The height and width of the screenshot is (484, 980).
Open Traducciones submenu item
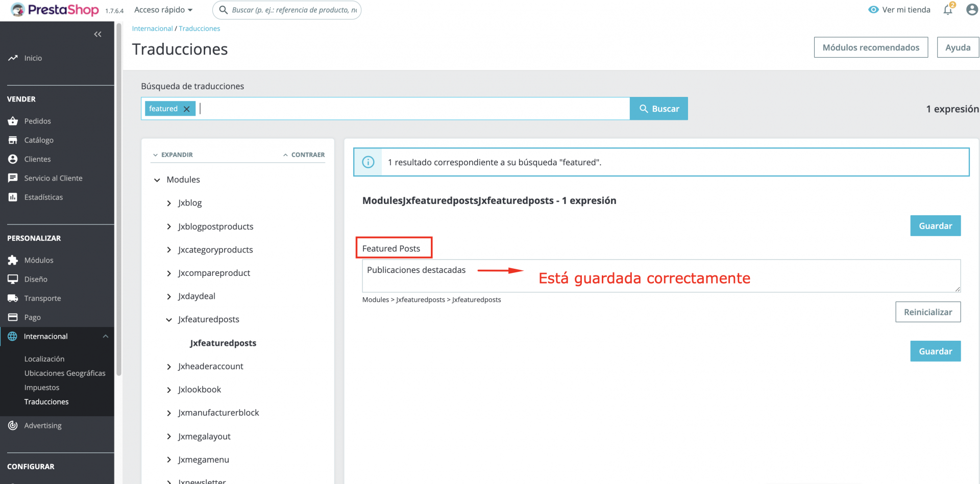[46, 401]
